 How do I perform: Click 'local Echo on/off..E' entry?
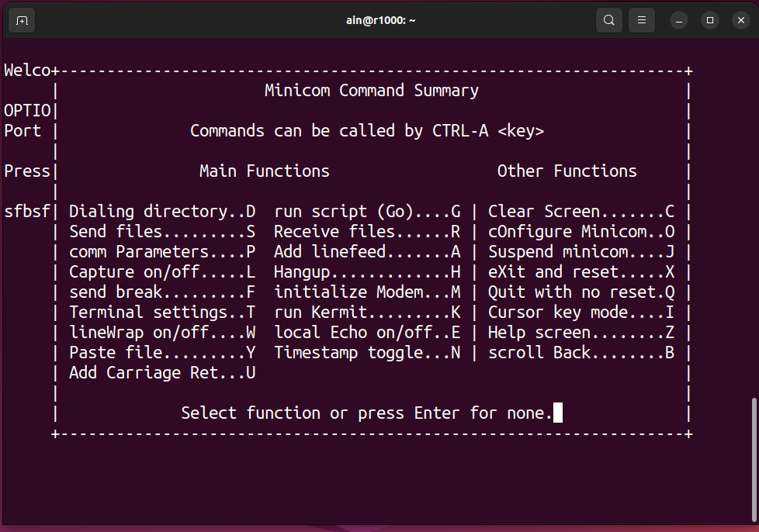(x=367, y=333)
